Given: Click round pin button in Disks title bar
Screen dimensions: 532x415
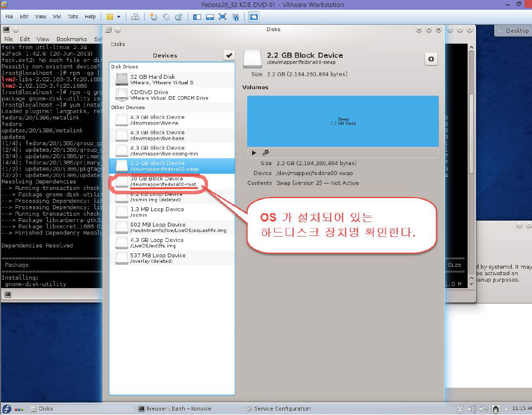Looking at the screenshot, I should click(118, 30).
